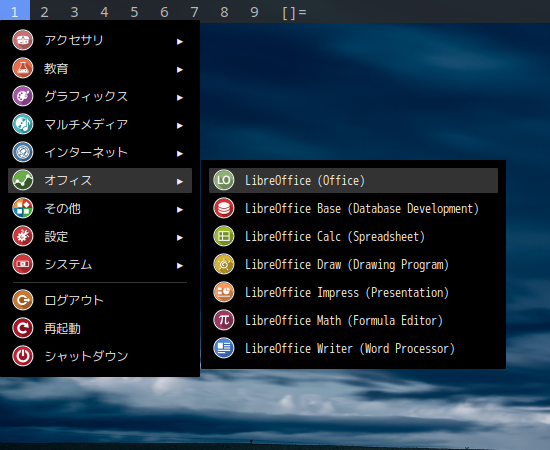
Task: Open the アクセサリ menu entry
Action: click(100, 40)
